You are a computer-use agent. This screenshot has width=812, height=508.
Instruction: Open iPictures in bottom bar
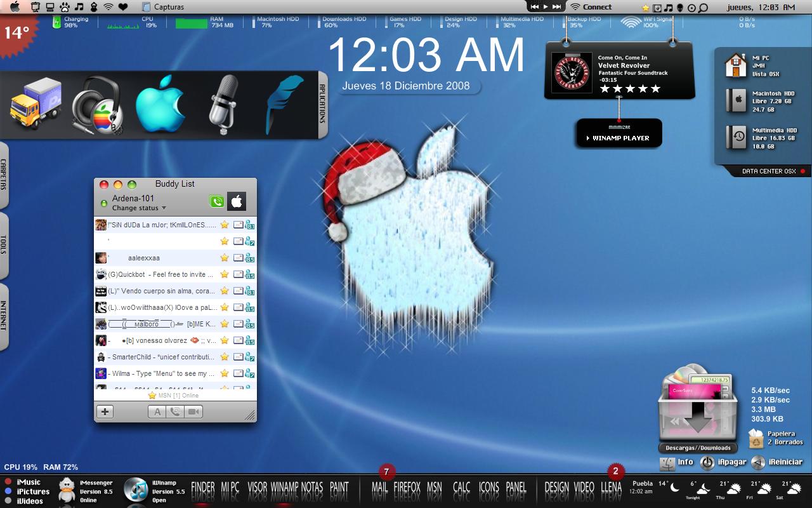point(33,491)
